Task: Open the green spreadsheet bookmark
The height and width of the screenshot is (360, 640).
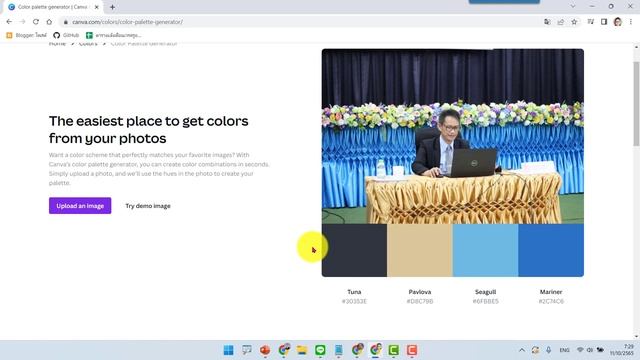Action: point(114,36)
